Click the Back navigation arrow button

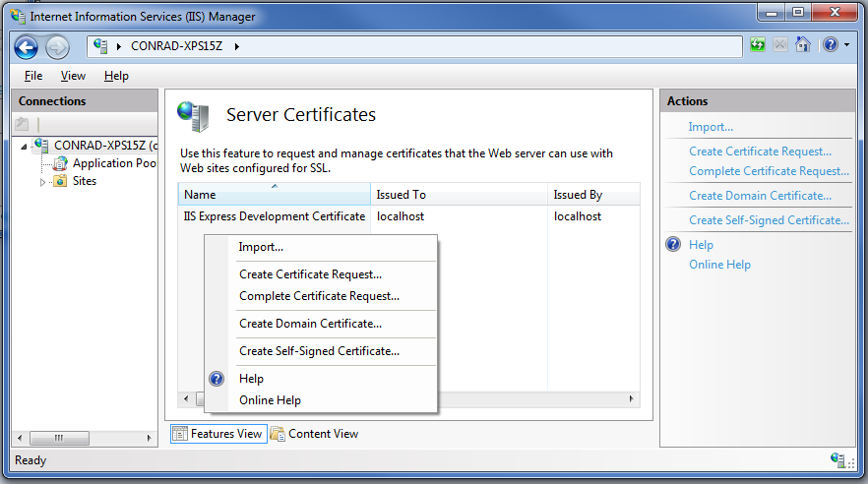point(27,46)
